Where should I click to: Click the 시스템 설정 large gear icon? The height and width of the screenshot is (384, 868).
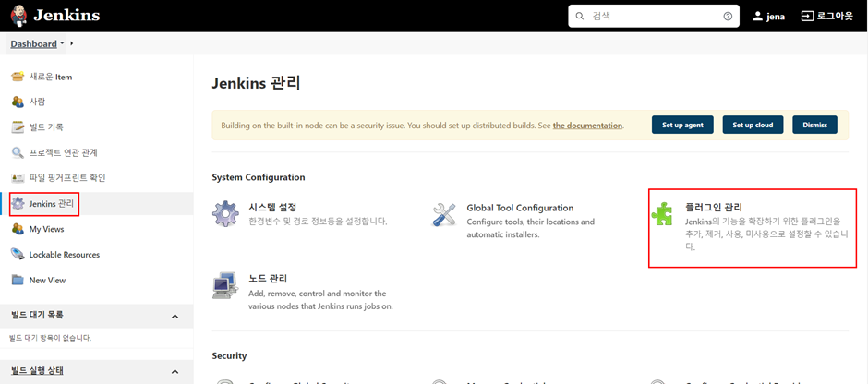[226, 215]
